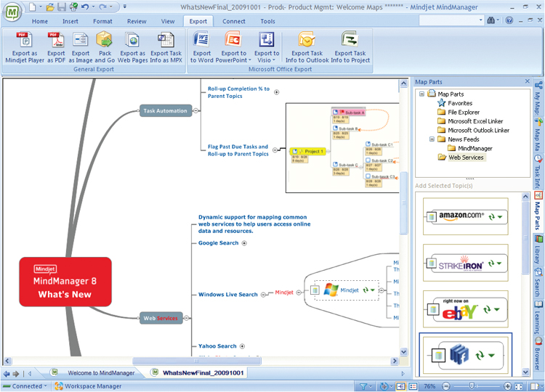545x392 pixels.
Task: Select Favorites in Map Parts tree
Action: coord(460,103)
